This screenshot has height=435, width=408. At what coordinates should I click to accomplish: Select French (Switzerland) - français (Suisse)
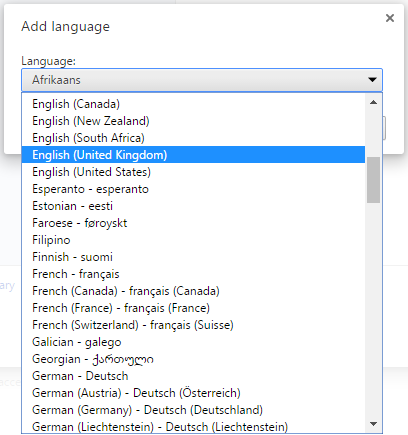coord(193,325)
